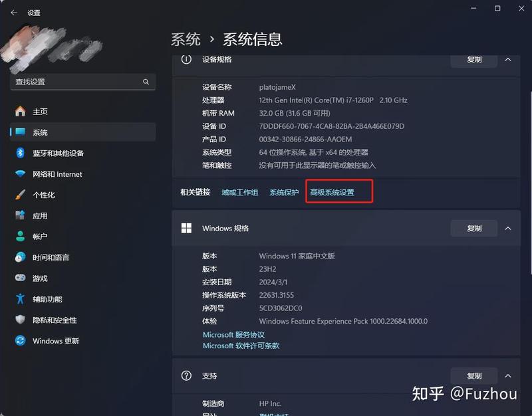The image size is (532, 416).
Task: Open the 系统保护 link
Action: (284, 192)
